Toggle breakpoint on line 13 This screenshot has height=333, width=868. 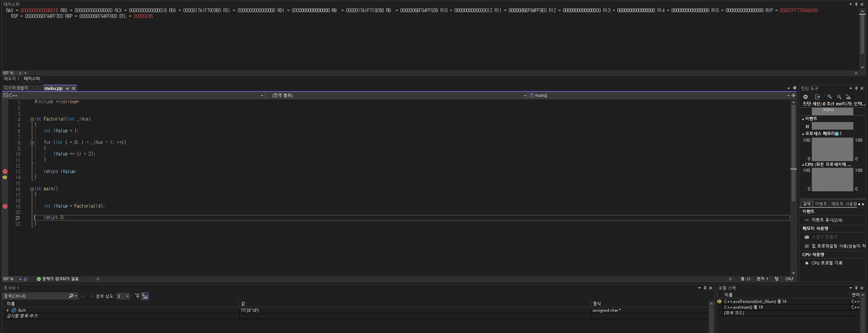(5, 171)
